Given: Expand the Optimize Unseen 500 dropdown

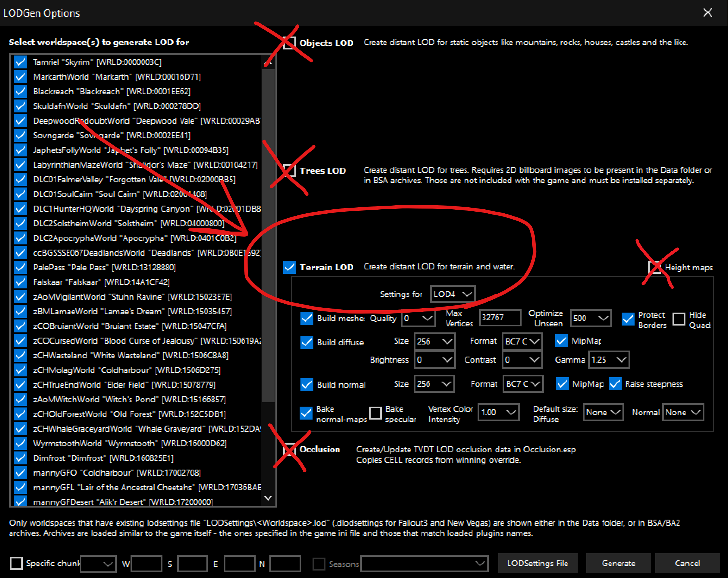Looking at the screenshot, I should pos(590,318).
